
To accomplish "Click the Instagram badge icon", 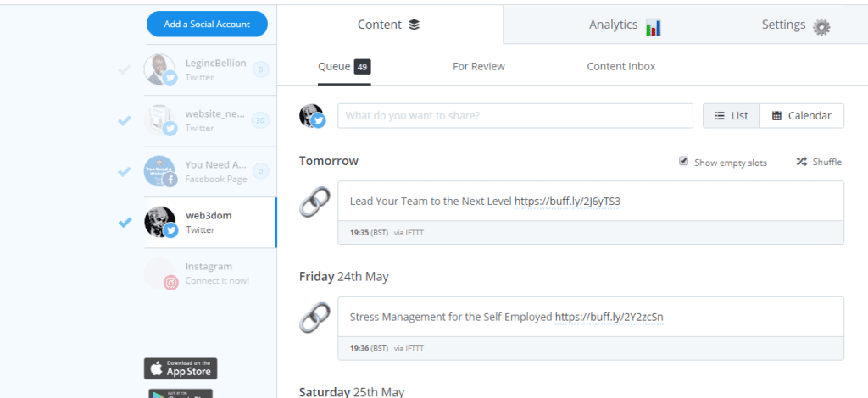I will [x=171, y=283].
